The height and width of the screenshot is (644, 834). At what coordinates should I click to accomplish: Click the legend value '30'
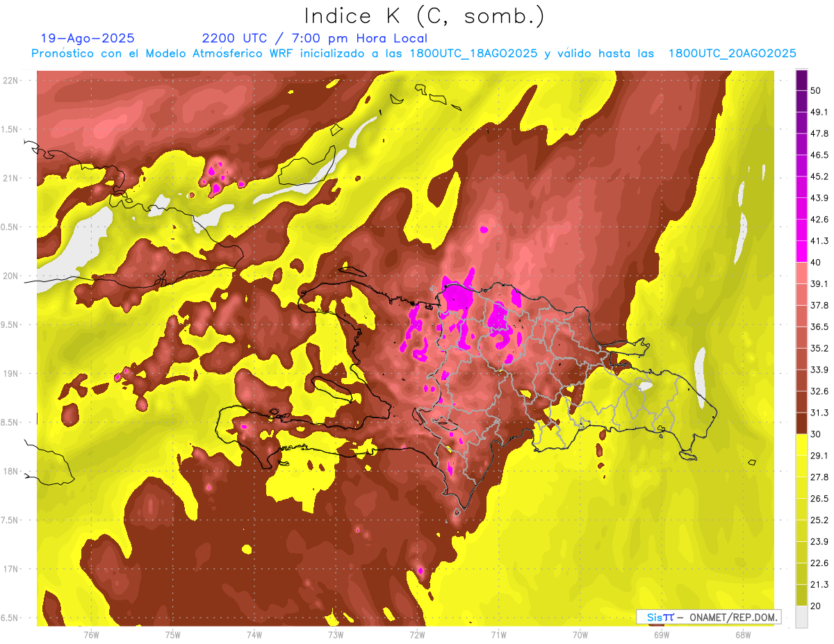[816, 434]
